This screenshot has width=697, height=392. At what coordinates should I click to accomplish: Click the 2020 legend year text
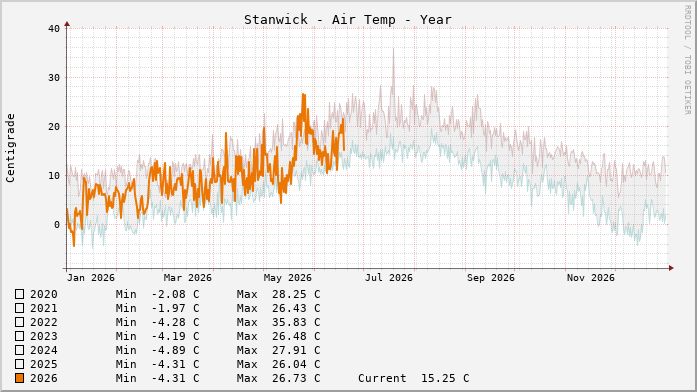tap(44, 294)
